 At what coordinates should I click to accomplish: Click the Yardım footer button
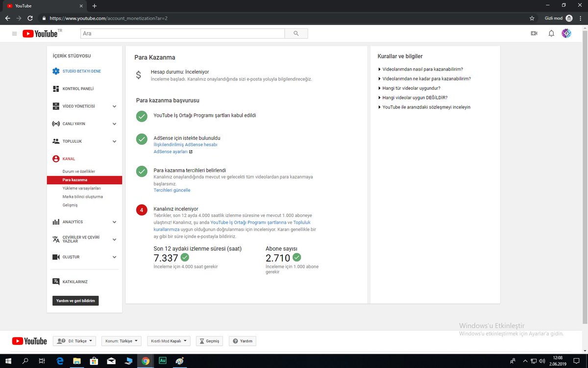pos(242,341)
